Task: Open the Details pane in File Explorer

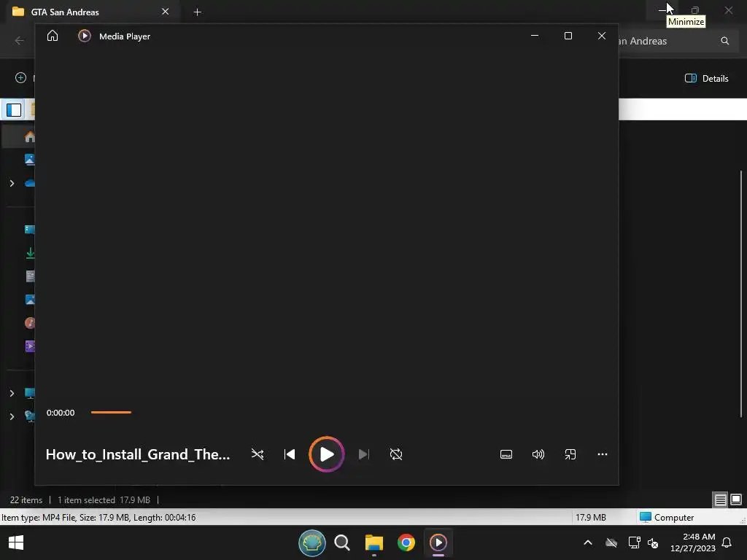Action: pyautogui.click(x=706, y=79)
